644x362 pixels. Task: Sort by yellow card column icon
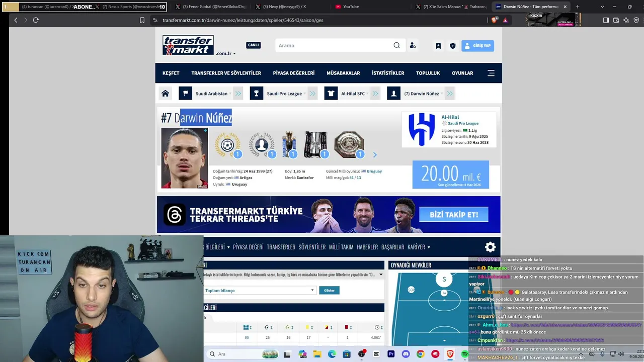pyautogui.click(x=309, y=327)
